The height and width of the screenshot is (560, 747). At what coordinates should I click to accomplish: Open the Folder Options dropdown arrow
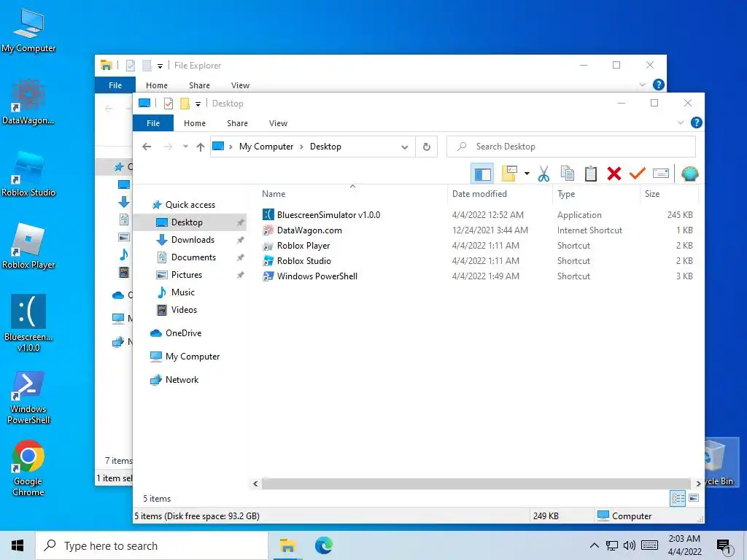click(527, 174)
